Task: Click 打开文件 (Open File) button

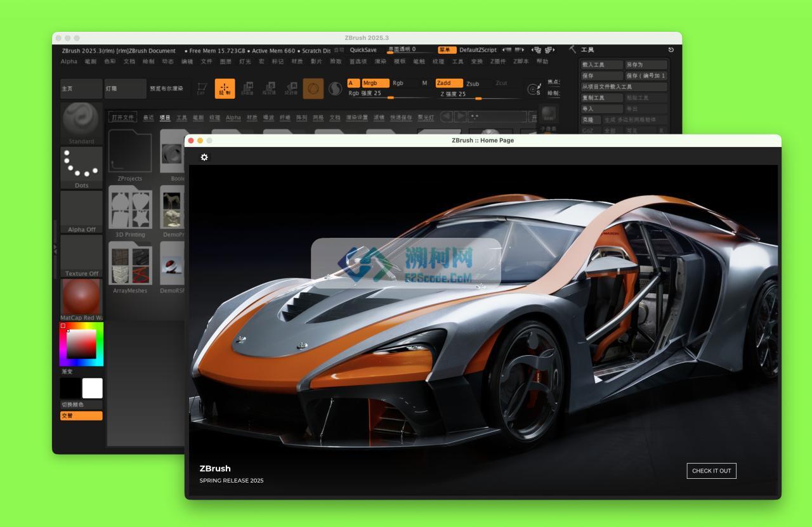Action: coord(123,117)
